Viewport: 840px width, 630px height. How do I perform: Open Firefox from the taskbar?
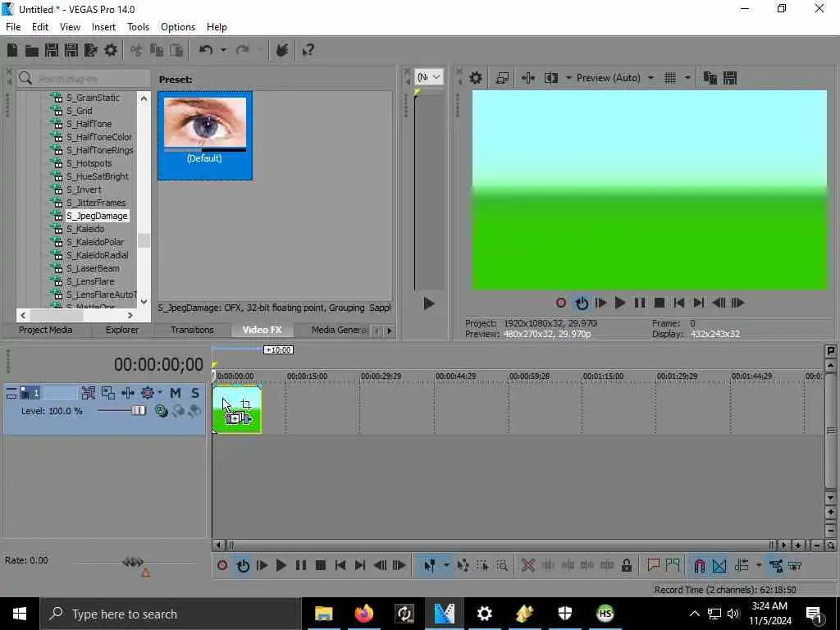pos(363,614)
